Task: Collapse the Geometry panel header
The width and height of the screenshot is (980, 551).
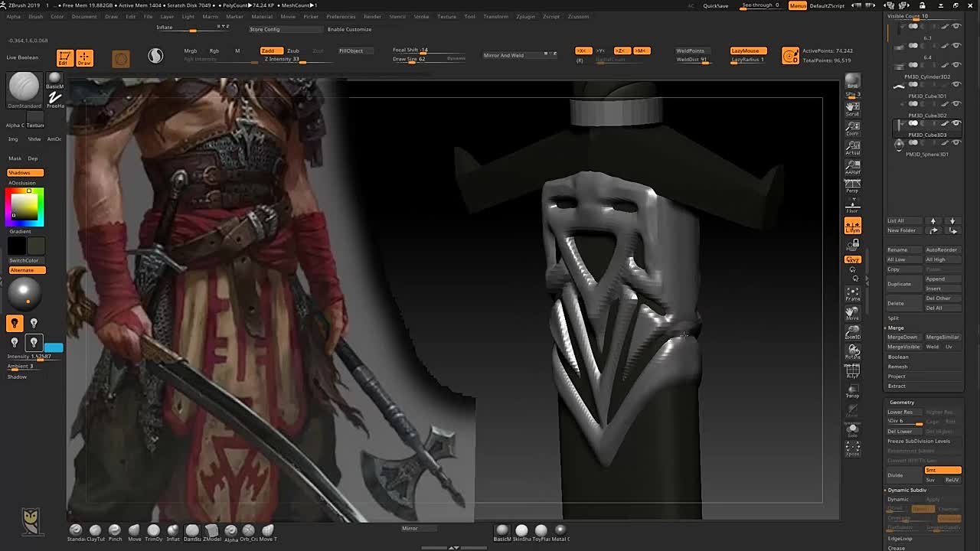Action: (902, 402)
